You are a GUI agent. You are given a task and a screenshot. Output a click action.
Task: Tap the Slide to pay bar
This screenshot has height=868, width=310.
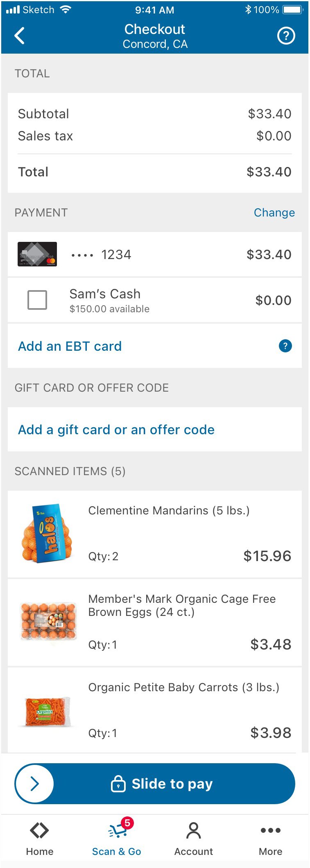pos(172,784)
